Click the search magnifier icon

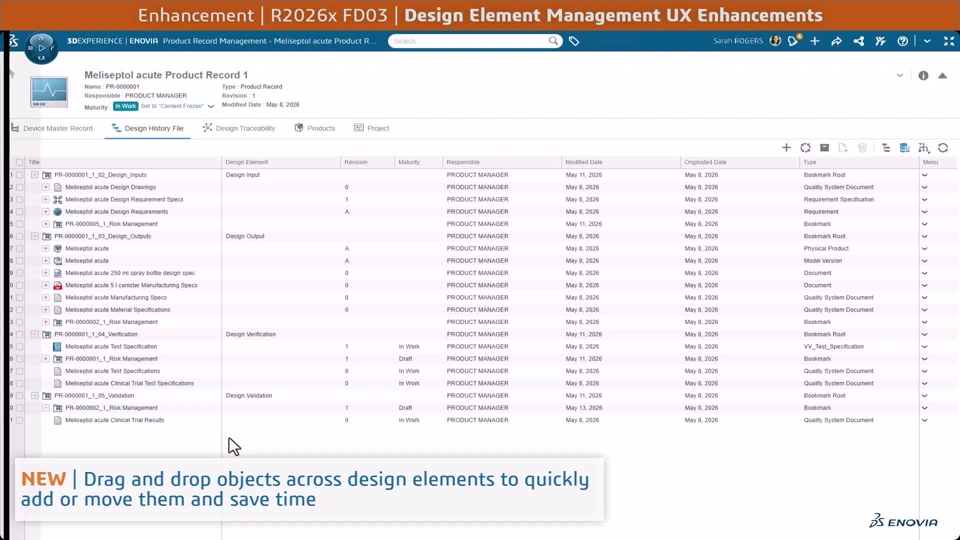[x=553, y=41]
